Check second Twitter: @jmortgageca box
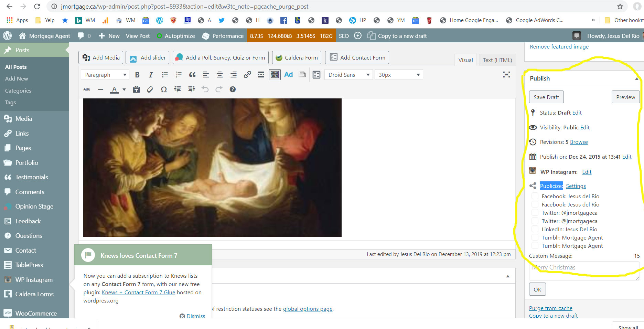Image resolution: width=644 pixels, height=329 pixels. 535,221
